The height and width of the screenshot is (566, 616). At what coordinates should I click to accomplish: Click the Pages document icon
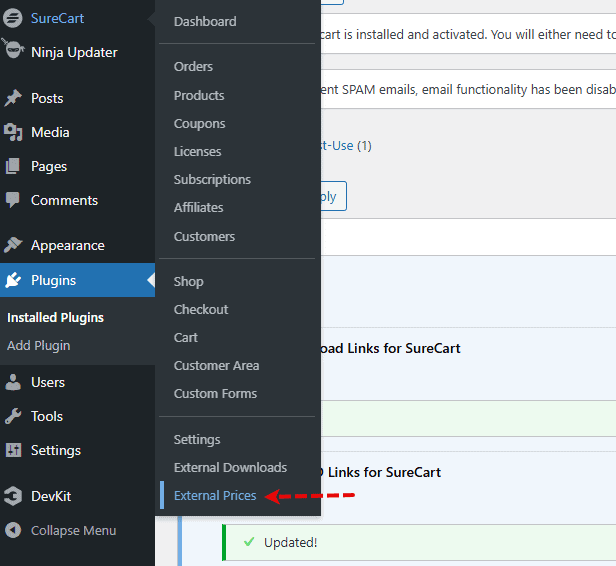pos(13,166)
